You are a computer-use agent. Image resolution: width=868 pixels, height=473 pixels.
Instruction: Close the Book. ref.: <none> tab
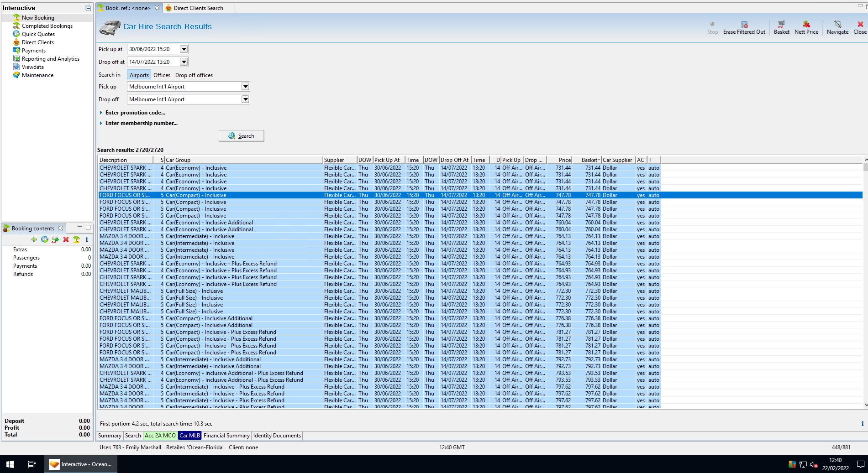point(157,8)
